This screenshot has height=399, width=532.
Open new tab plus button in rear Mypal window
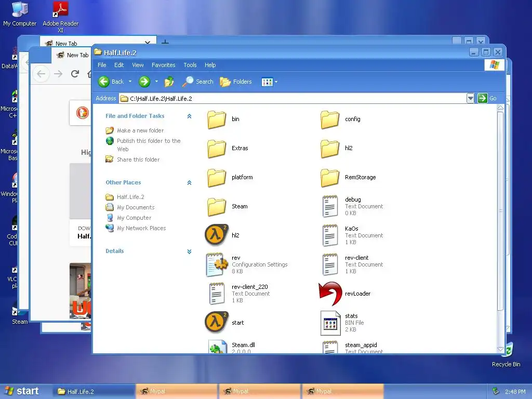pyautogui.click(x=165, y=43)
